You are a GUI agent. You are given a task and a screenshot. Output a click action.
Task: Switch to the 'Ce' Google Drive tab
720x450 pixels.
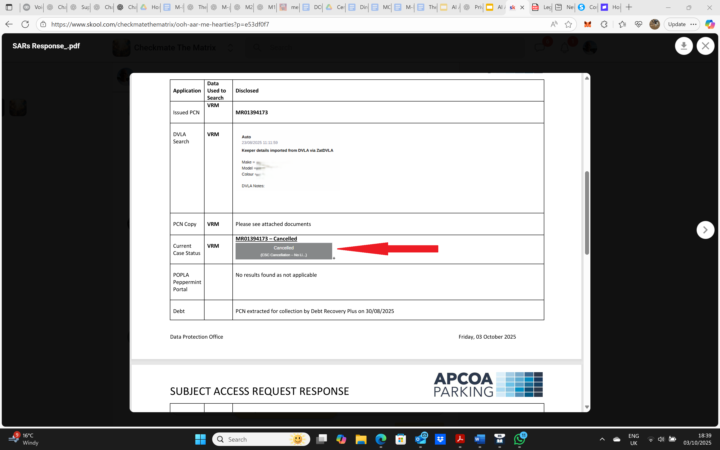(335, 7)
